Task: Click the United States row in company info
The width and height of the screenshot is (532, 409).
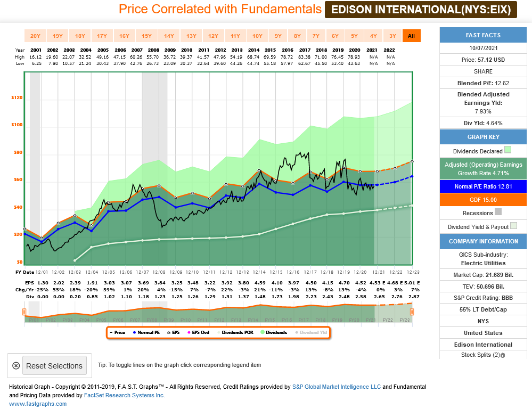Action: click(x=483, y=333)
